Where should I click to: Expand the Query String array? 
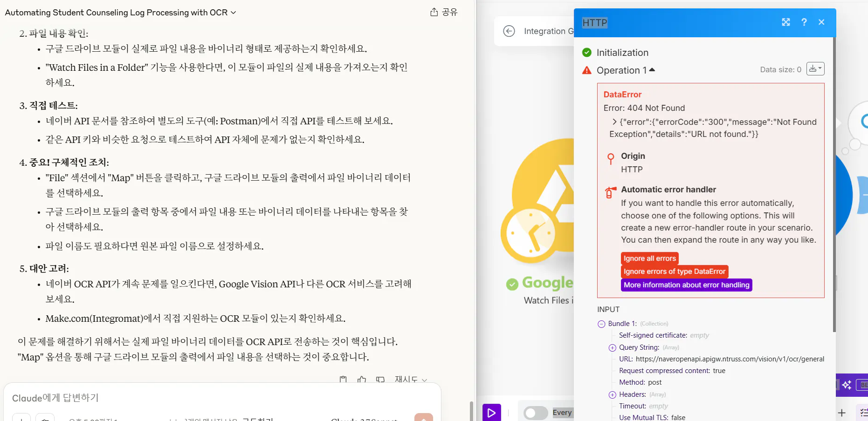613,348
